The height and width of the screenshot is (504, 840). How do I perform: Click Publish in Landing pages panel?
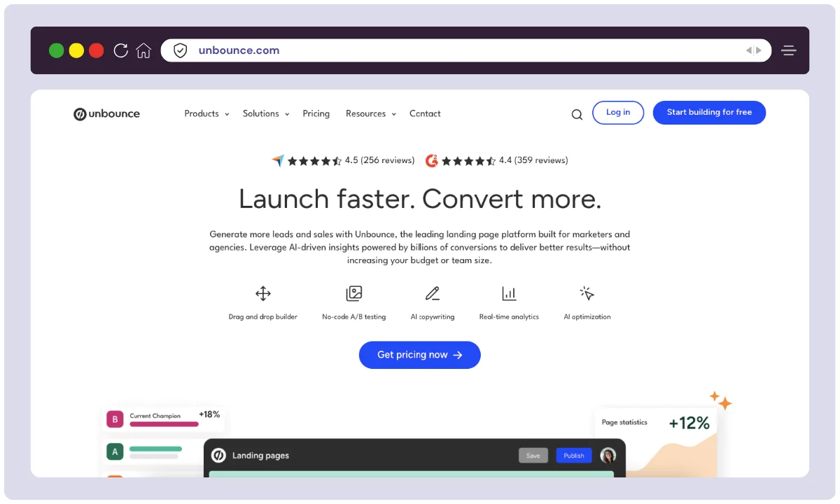click(x=574, y=456)
